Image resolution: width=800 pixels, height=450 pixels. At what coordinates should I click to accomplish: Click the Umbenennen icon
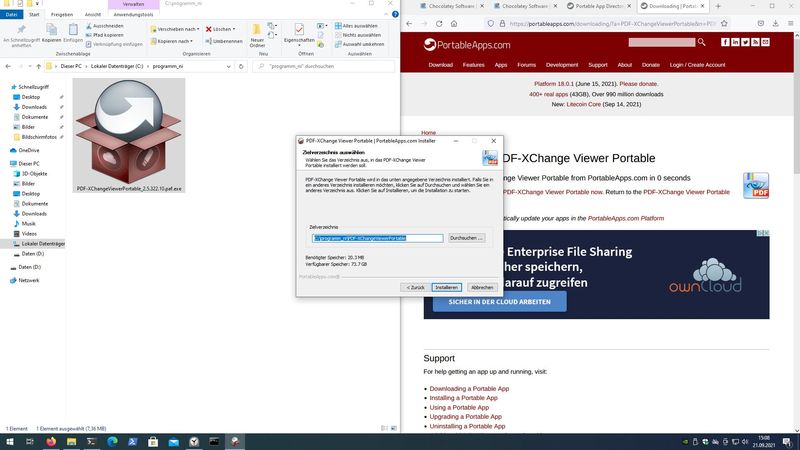click(223, 41)
